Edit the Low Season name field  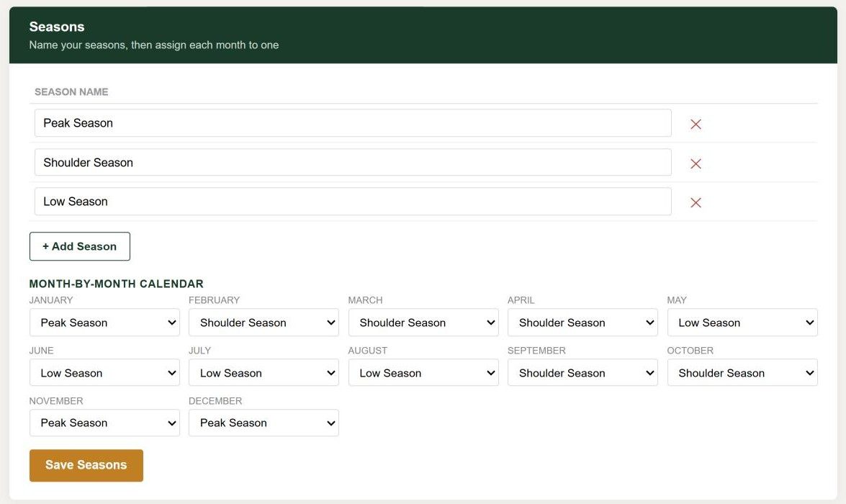click(x=353, y=202)
